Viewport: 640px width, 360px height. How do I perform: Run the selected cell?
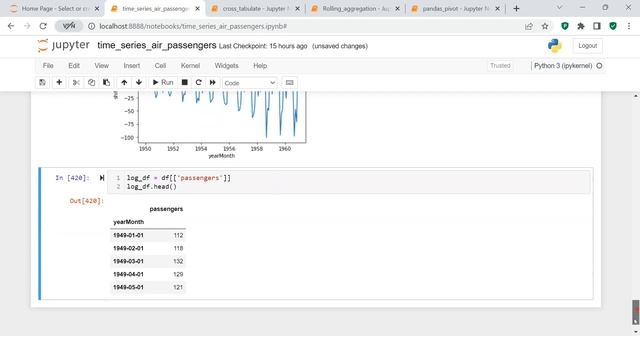point(163,82)
